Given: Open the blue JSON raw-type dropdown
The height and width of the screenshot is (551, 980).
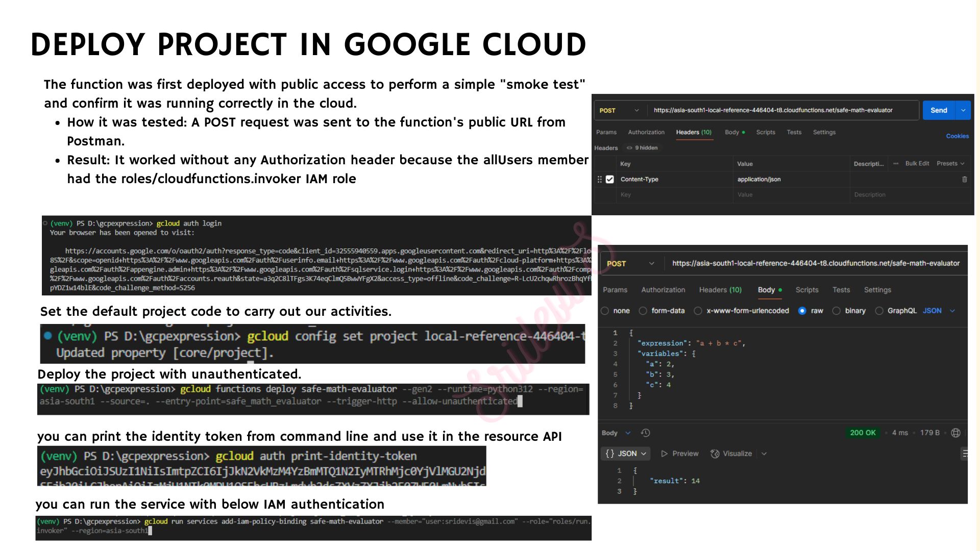Looking at the screenshot, I should click(939, 311).
